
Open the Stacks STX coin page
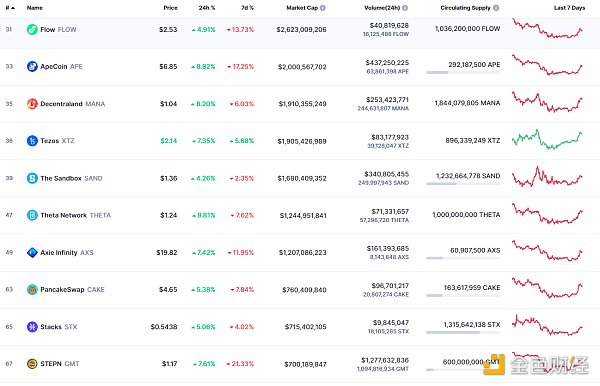coord(59,327)
